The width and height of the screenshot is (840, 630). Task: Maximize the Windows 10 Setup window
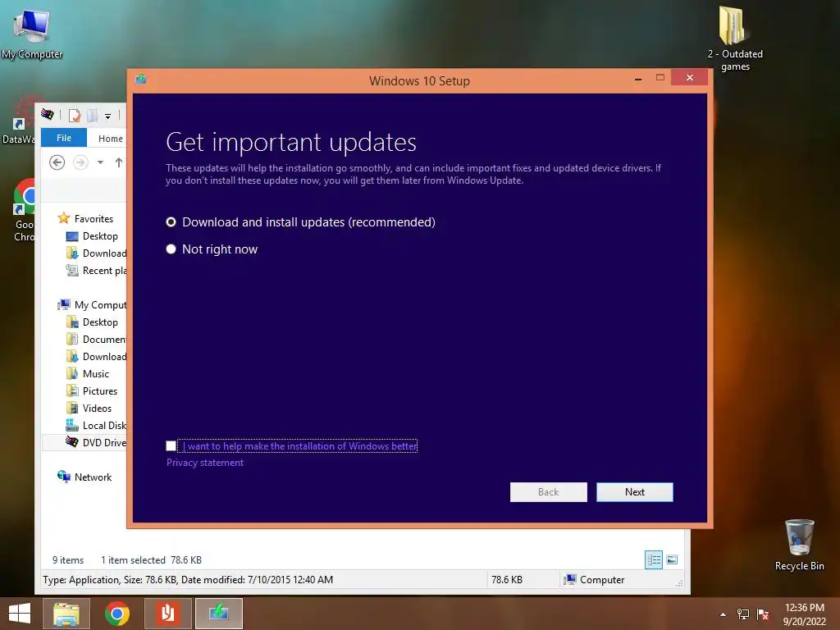click(660, 78)
